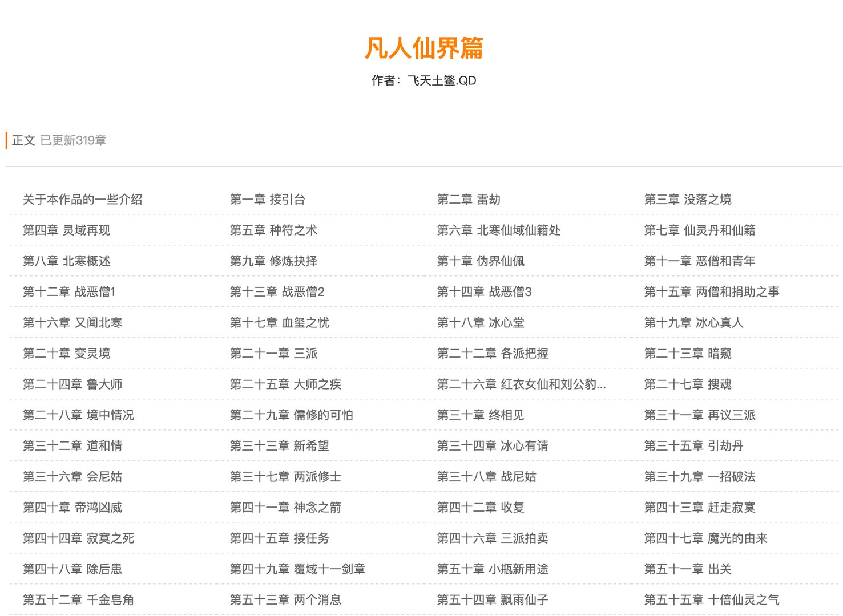
Task: Click the book title 凡人仙界篇
Action: (421, 50)
